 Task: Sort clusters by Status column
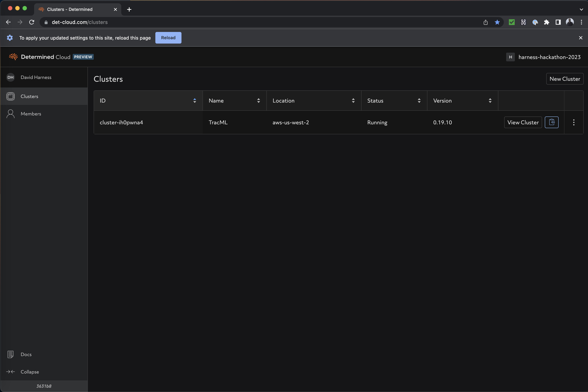419,101
